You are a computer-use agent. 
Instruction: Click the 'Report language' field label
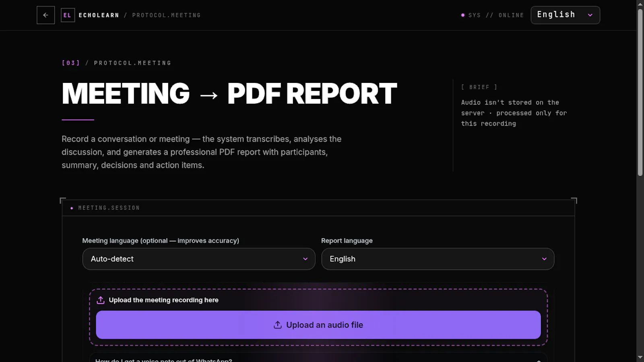pos(347,241)
